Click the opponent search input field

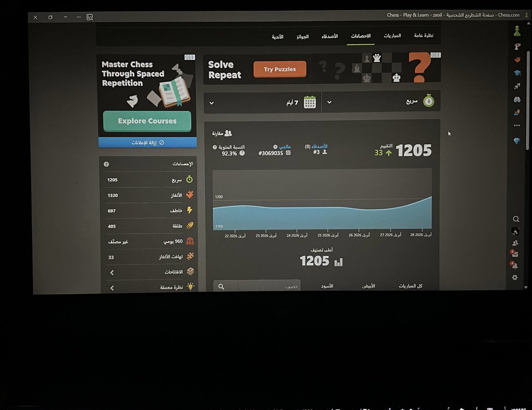click(257, 286)
